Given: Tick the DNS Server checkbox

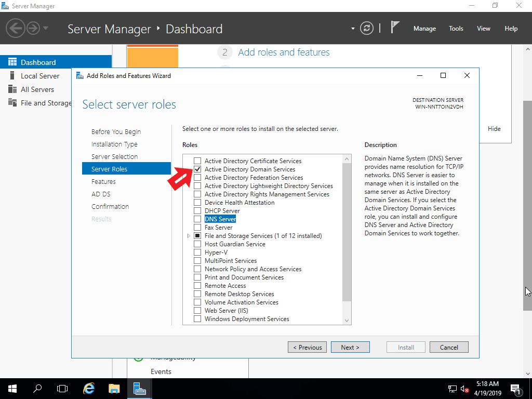Looking at the screenshot, I should click(197, 219).
